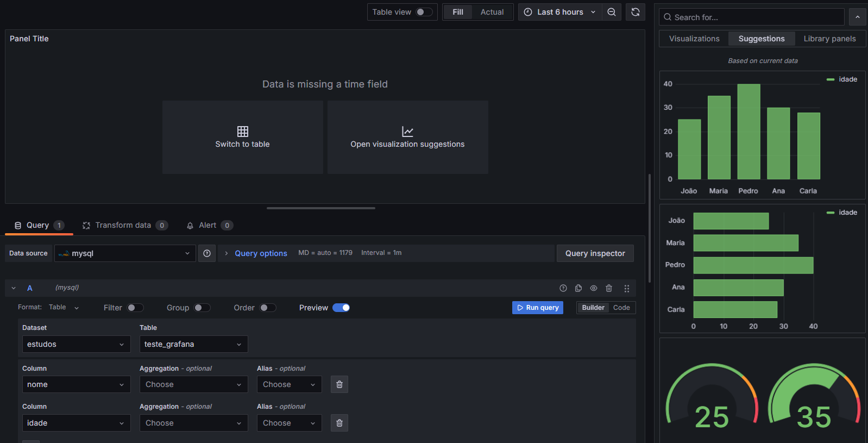Click the chart icon in visualization suggestions card
The height and width of the screenshot is (443, 868).
[407, 132]
